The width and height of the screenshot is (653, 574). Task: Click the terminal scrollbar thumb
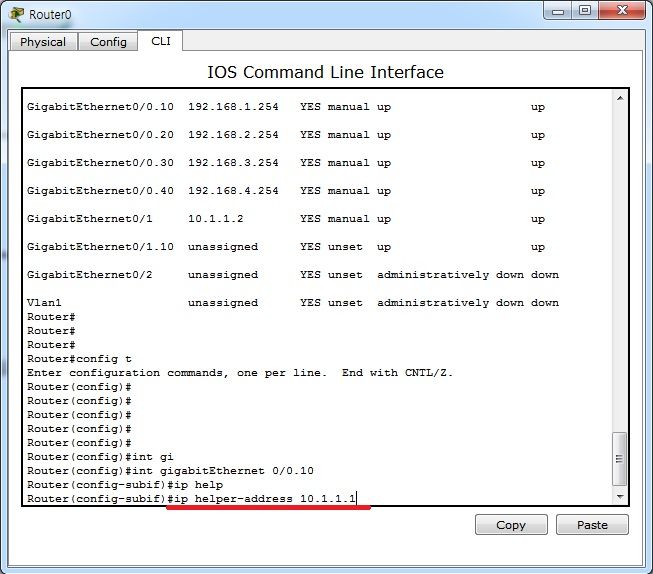click(x=619, y=459)
